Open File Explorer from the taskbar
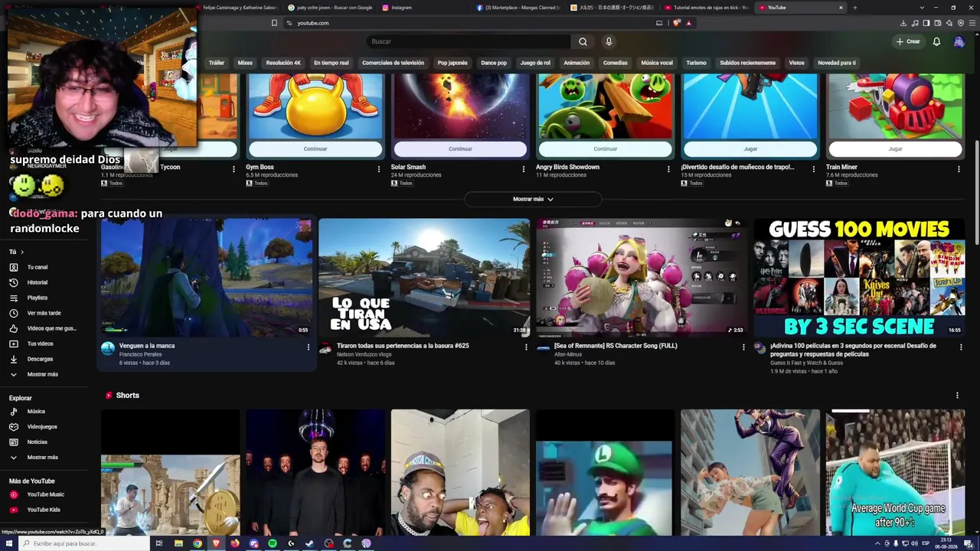980x551 pixels. click(178, 543)
